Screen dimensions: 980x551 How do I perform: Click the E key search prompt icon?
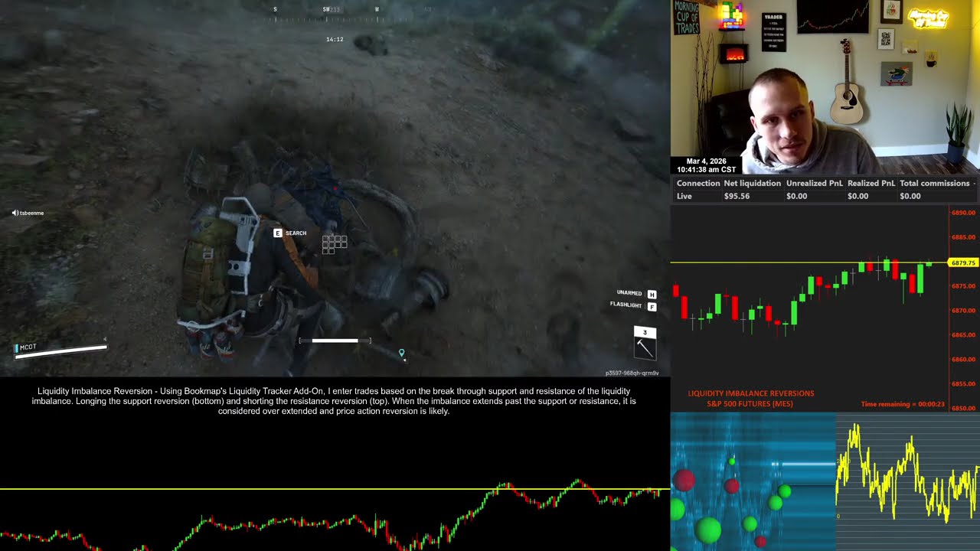pyautogui.click(x=277, y=233)
